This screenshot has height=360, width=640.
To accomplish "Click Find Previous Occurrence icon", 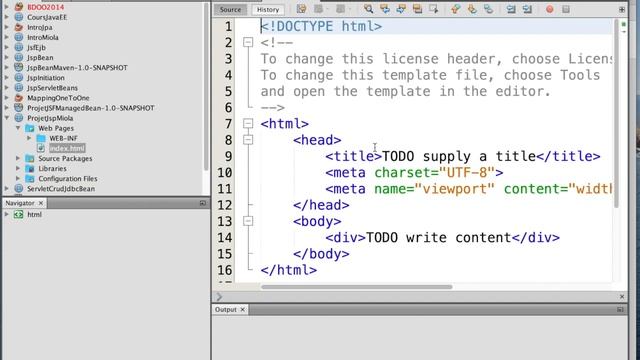I will pos(384,9).
